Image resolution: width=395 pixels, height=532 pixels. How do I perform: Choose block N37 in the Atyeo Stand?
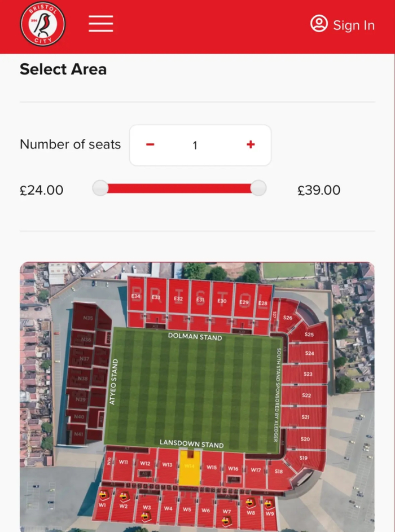pyautogui.click(x=85, y=358)
